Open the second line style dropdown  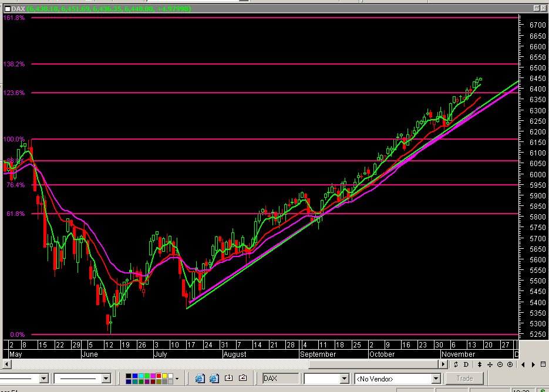point(106,379)
